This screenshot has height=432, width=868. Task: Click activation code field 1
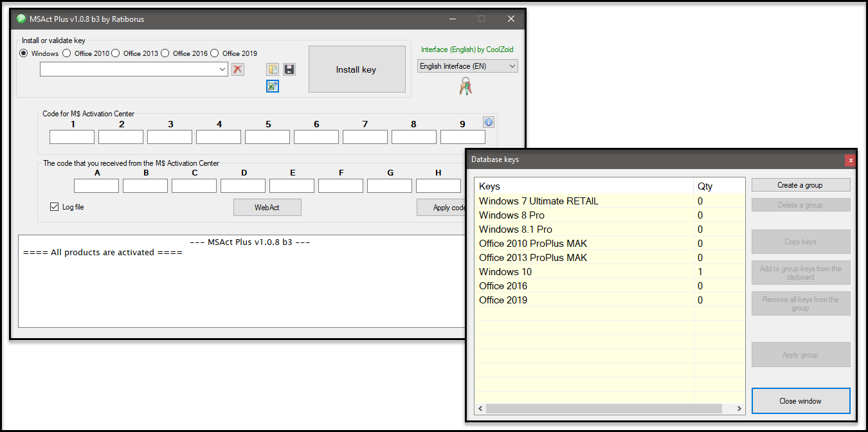click(72, 137)
